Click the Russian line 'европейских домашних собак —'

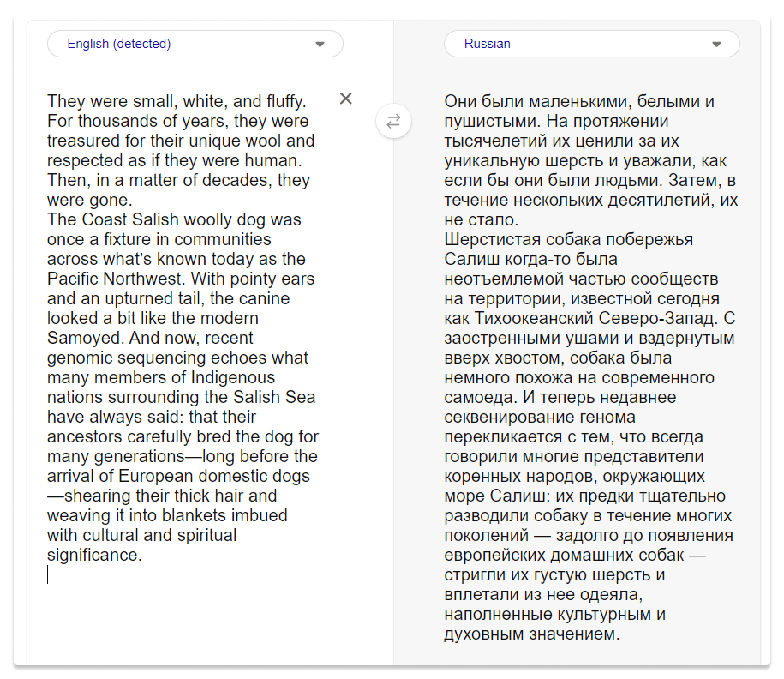(x=575, y=555)
